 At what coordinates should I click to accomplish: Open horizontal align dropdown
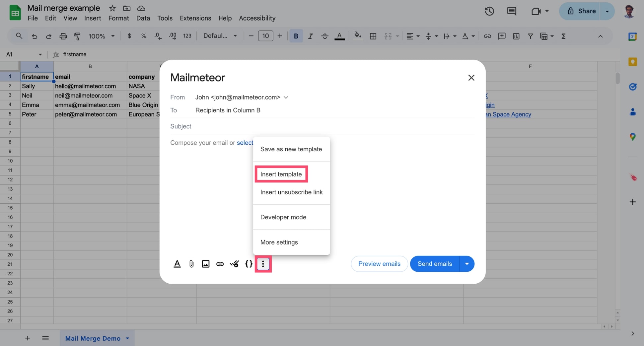(413, 36)
